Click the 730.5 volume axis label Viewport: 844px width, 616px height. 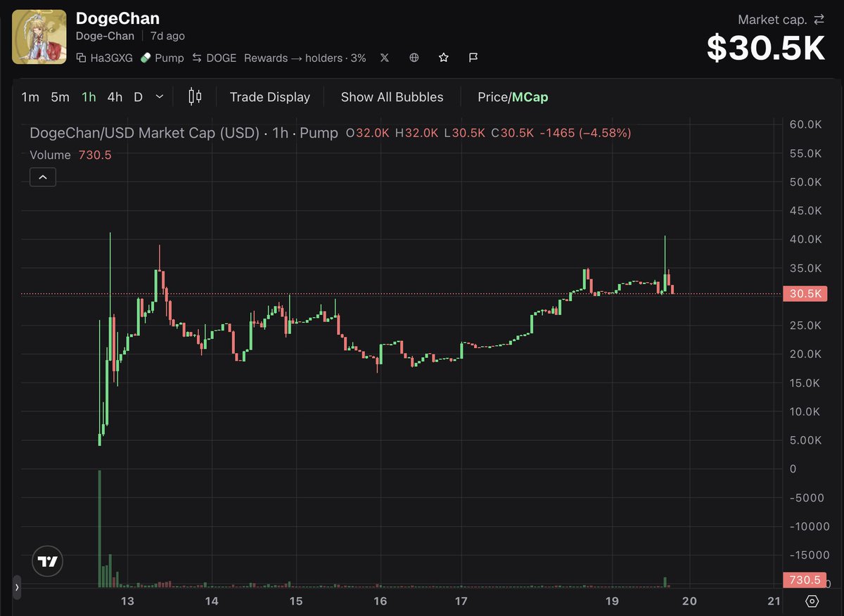click(805, 580)
